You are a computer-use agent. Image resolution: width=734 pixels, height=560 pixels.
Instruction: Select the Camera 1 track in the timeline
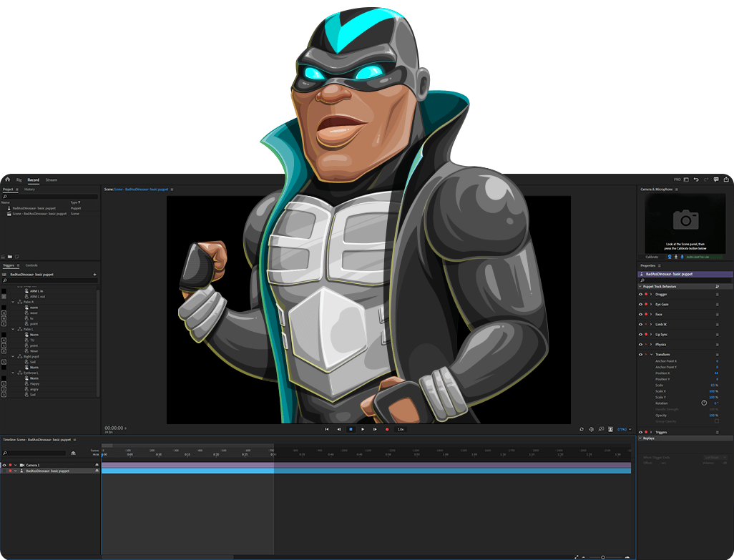tap(34, 465)
